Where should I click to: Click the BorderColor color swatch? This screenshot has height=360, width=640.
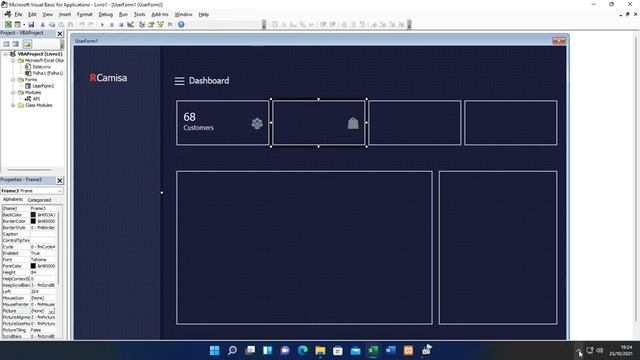(x=33, y=221)
